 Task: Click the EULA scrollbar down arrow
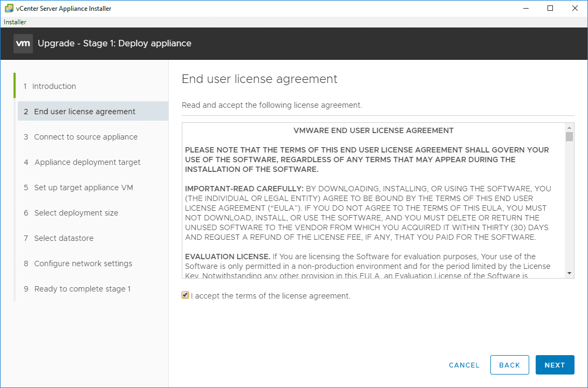570,274
